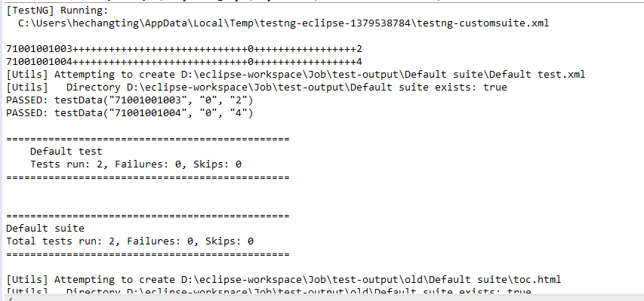Click the separator line below 'Tests run' line

point(148,177)
